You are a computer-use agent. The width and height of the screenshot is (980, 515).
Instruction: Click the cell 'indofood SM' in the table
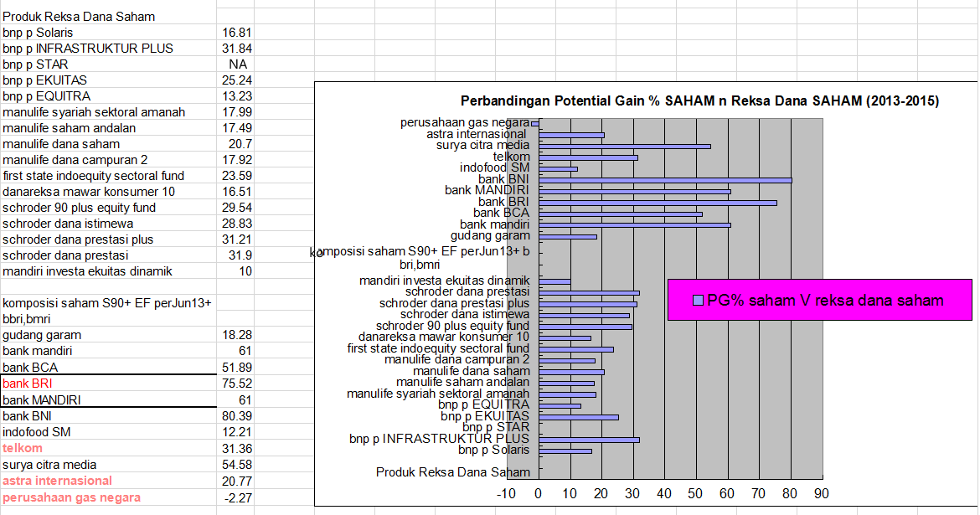108,432
